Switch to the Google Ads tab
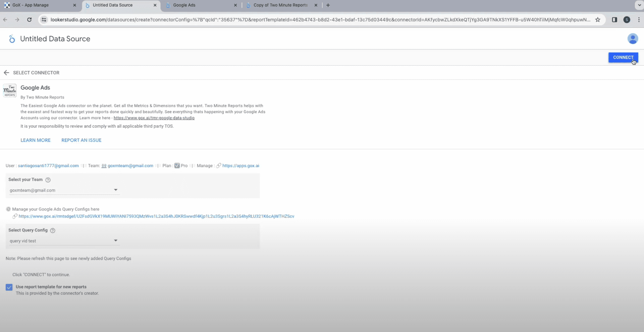The width and height of the screenshot is (644, 332). [201, 5]
